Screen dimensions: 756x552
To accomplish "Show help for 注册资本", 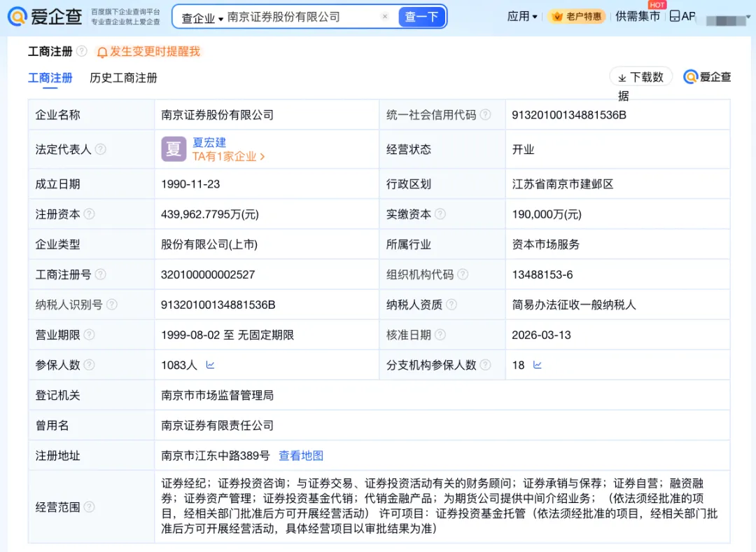I will click(x=89, y=214).
